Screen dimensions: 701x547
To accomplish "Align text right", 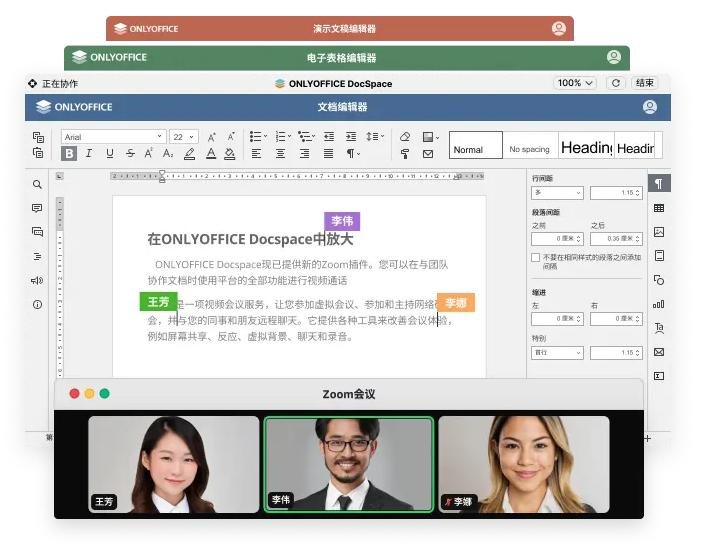I will (304, 154).
